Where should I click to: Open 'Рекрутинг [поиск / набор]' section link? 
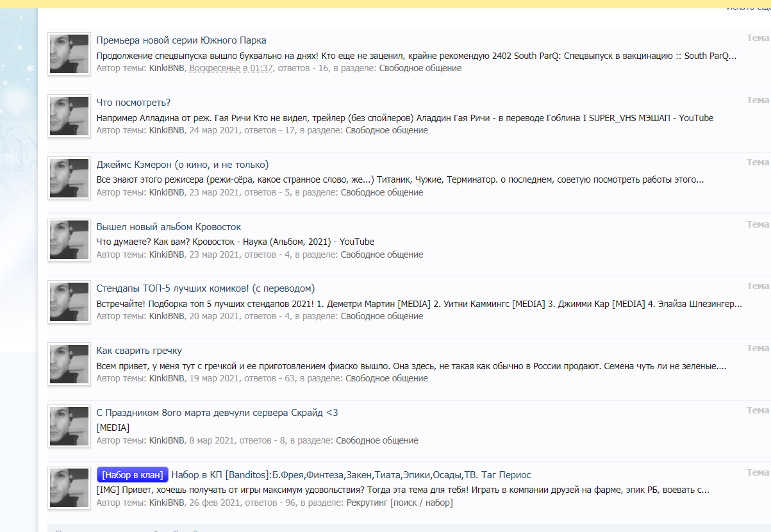click(399, 503)
